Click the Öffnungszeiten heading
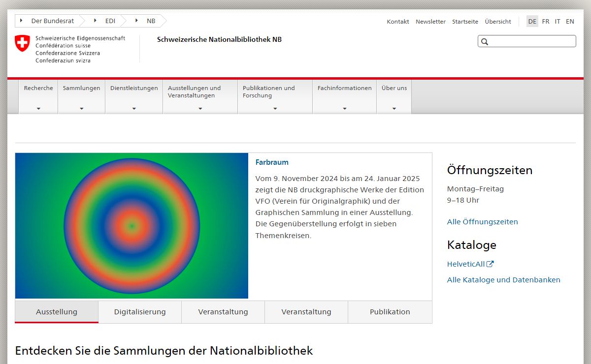This screenshot has width=591, height=364. tap(490, 170)
